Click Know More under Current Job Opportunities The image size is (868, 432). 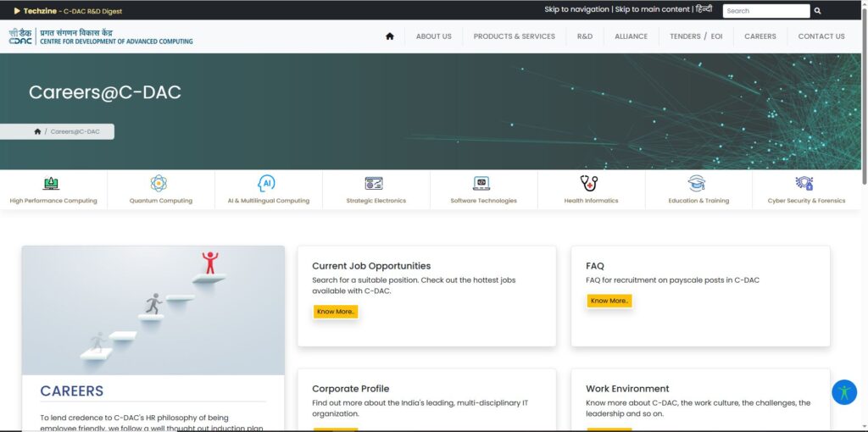pos(336,312)
